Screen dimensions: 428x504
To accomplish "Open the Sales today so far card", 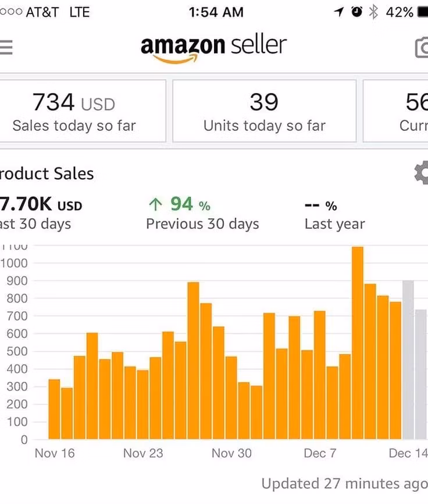I will tap(83, 111).
